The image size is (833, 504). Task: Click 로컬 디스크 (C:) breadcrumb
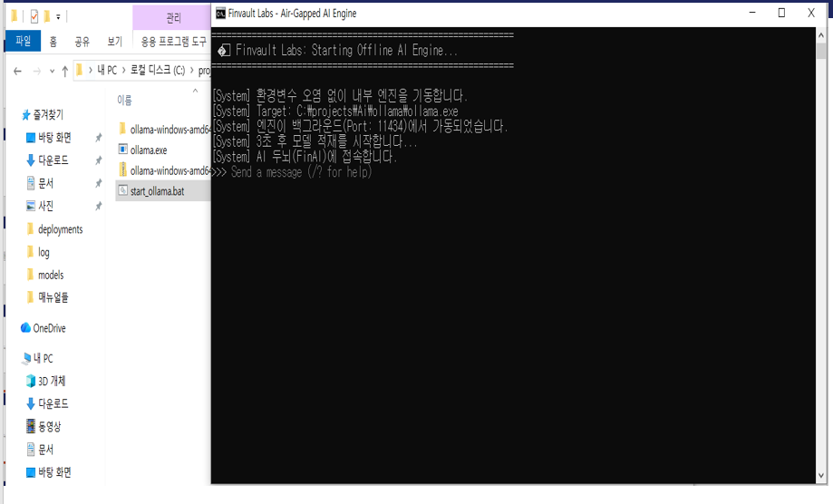pos(158,70)
